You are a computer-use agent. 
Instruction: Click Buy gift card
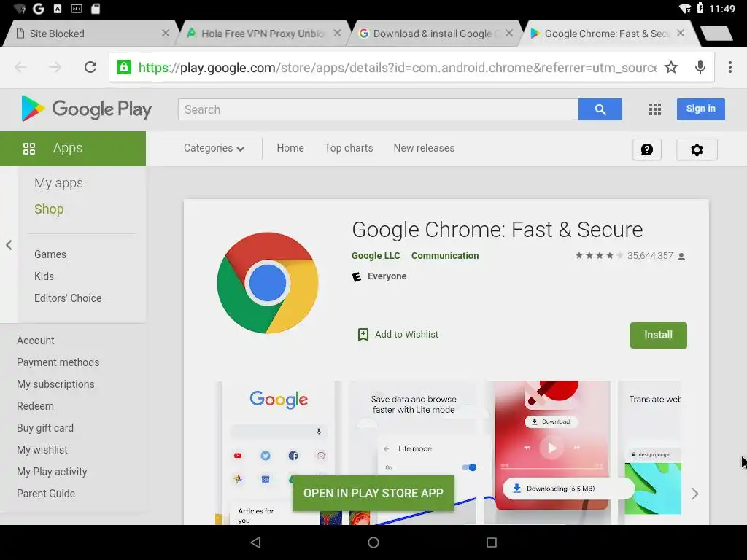click(x=45, y=428)
